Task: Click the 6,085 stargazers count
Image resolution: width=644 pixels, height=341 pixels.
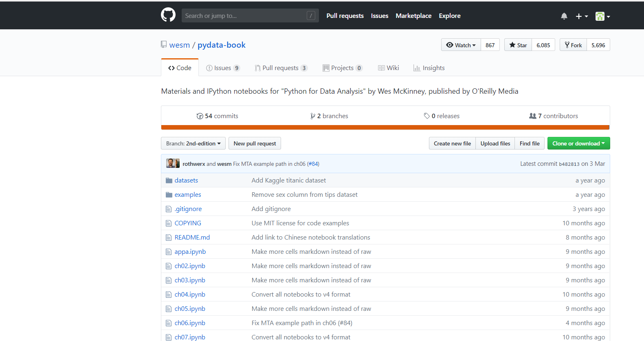Action: [x=543, y=45]
